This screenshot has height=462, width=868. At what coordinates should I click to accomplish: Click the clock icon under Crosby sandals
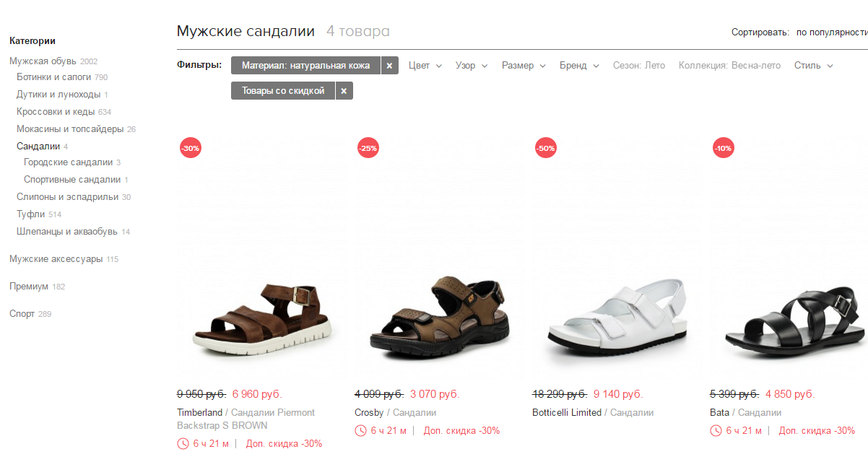(360, 431)
